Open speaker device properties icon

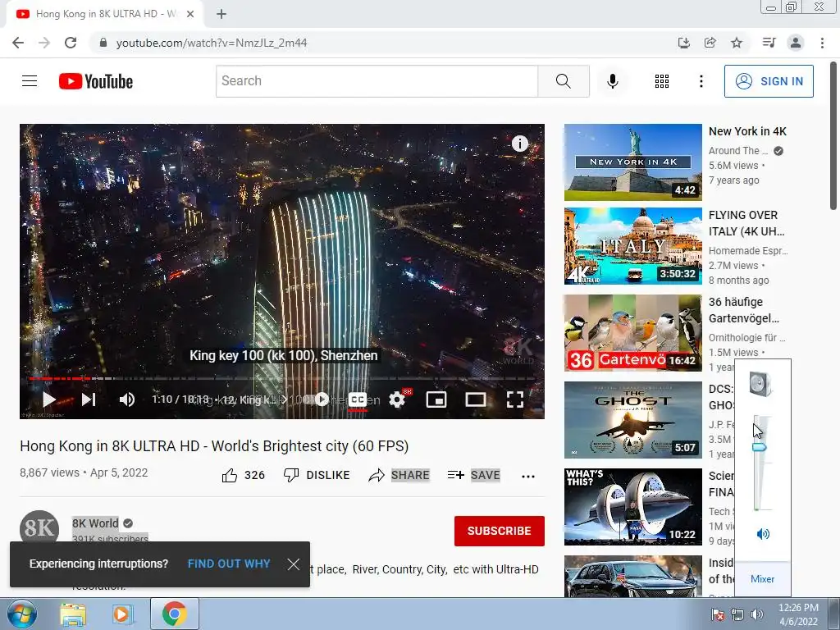click(760, 384)
